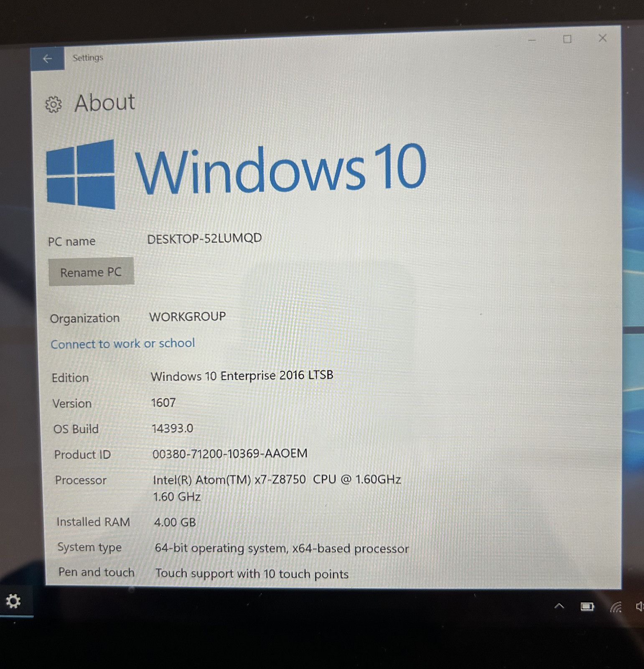
Task: Open Settings gear icon in the taskbar
Action: [13, 601]
